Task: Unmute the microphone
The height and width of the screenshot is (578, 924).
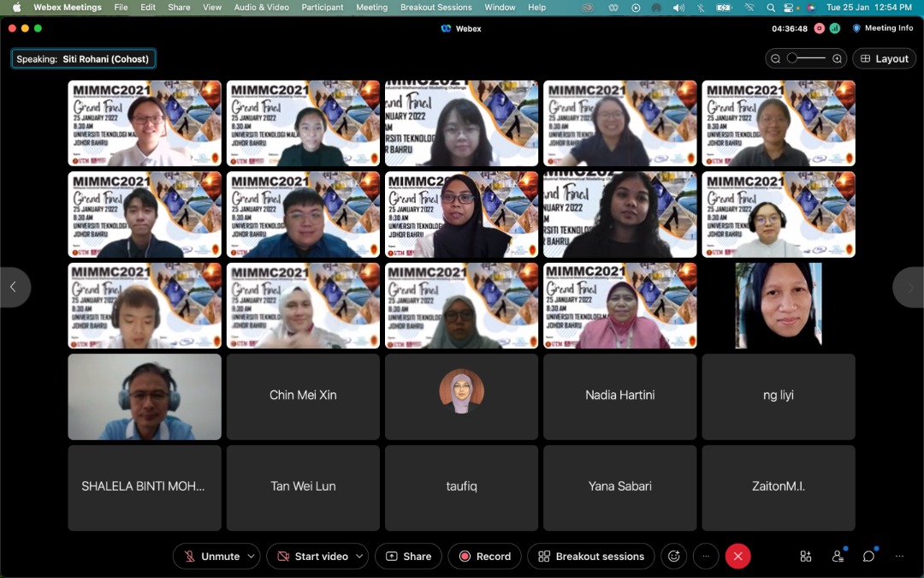Action: click(x=212, y=556)
